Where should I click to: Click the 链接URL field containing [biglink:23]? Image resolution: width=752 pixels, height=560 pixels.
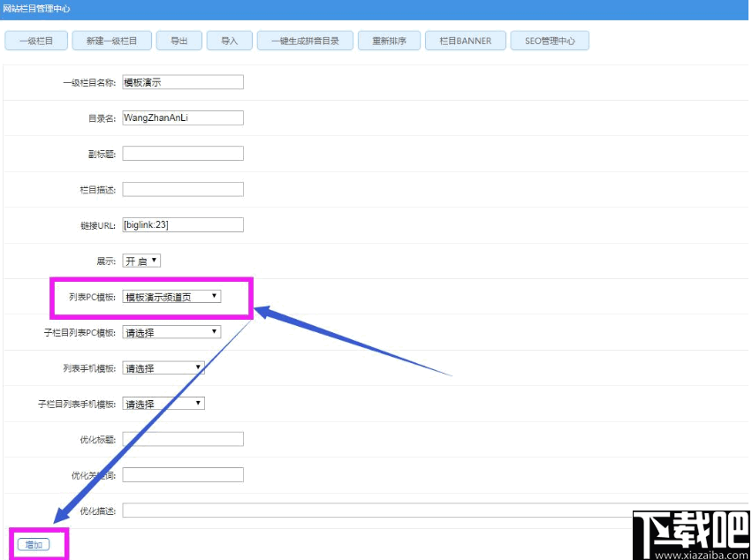click(x=183, y=224)
